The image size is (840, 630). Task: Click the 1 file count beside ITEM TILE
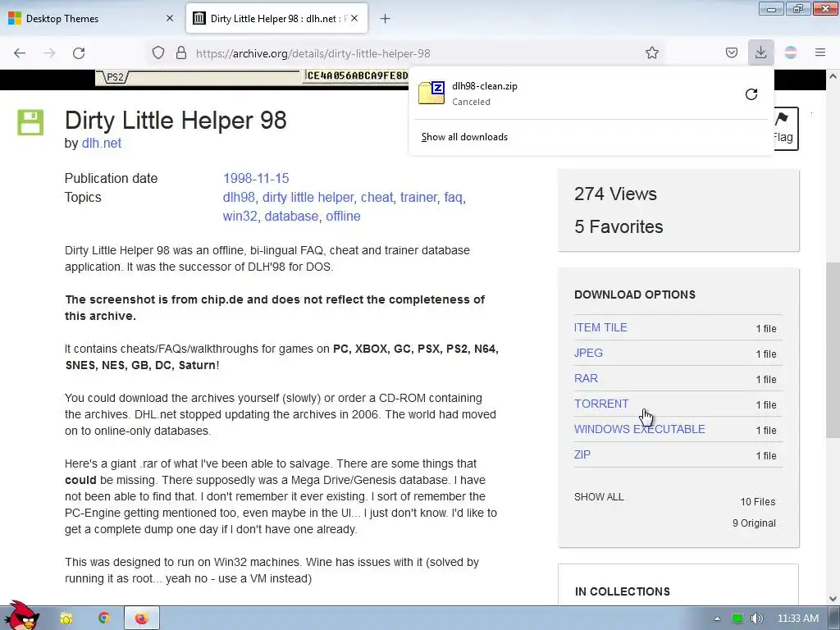point(765,328)
